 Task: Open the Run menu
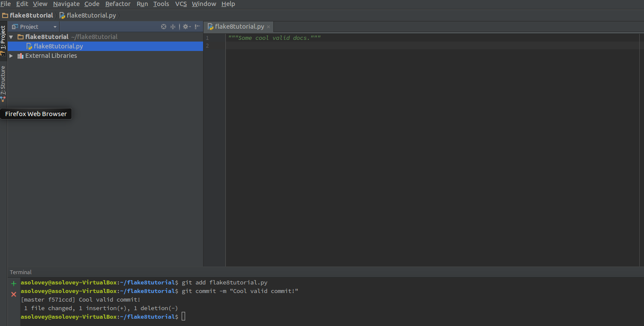pyautogui.click(x=142, y=4)
